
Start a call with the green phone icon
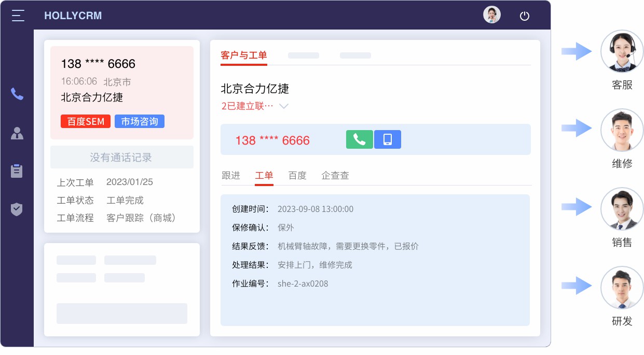(360, 139)
